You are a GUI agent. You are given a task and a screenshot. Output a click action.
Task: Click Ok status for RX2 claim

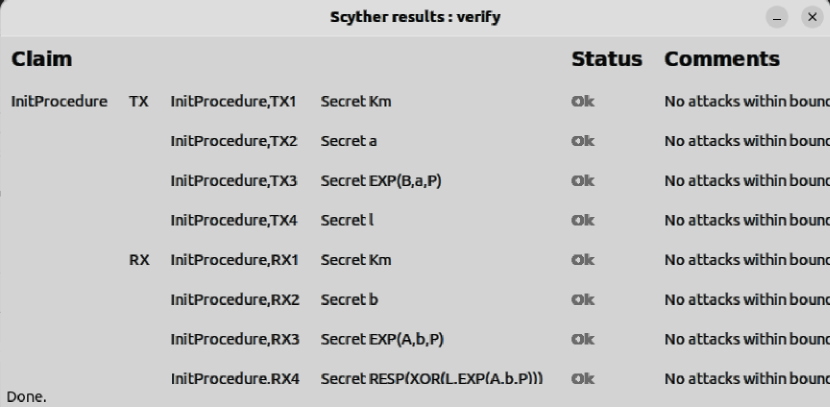[x=582, y=299]
